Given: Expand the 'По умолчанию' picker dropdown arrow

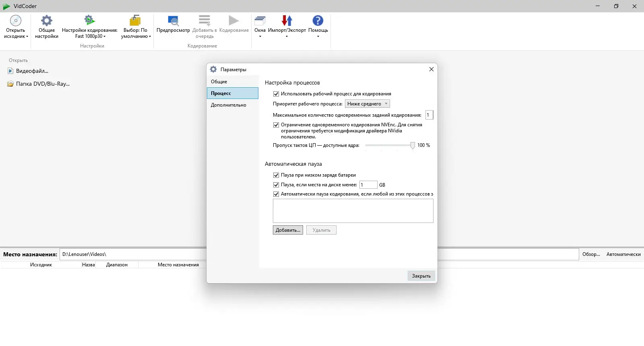Looking at the screenshot, I should (150, 37).
